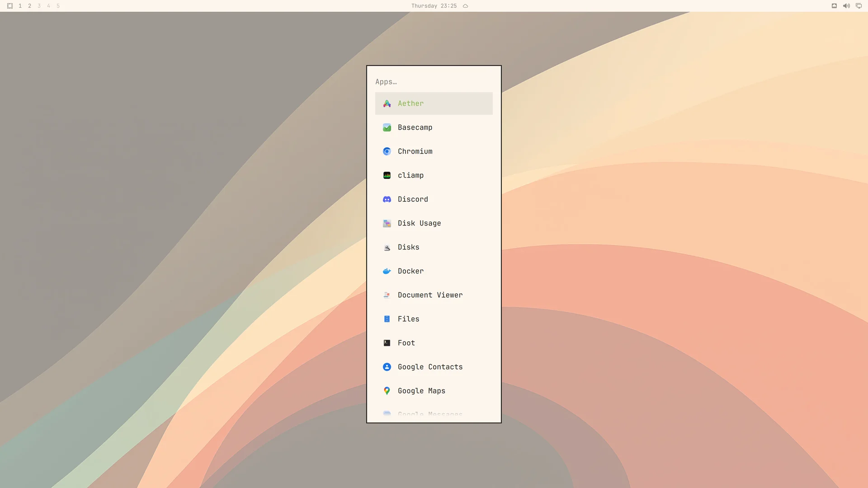The image size is (868, 488).
Task: Click the Docker whale icon
Action: [x=387, y=271]
